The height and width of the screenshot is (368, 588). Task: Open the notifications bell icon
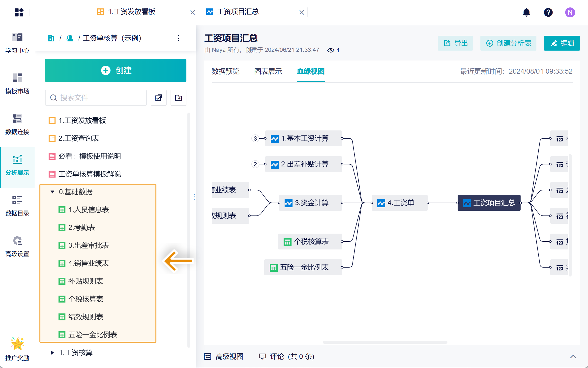(x=526, y=12)
